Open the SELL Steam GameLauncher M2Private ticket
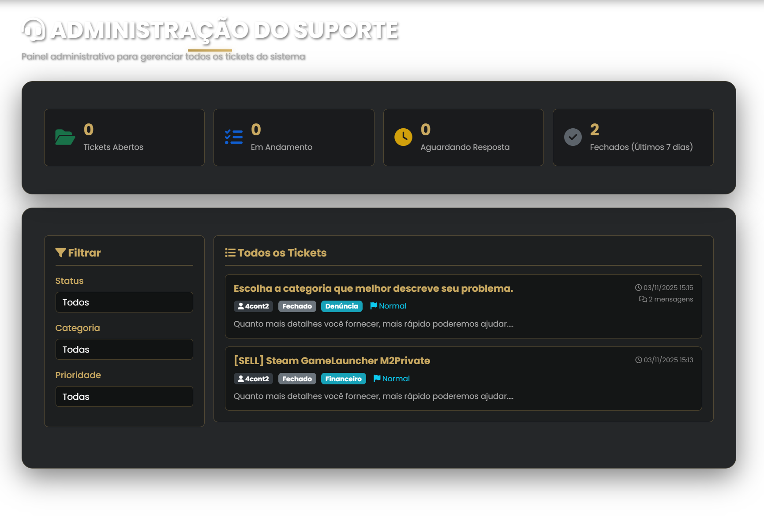The image size is (764, 532). [332, 361]
